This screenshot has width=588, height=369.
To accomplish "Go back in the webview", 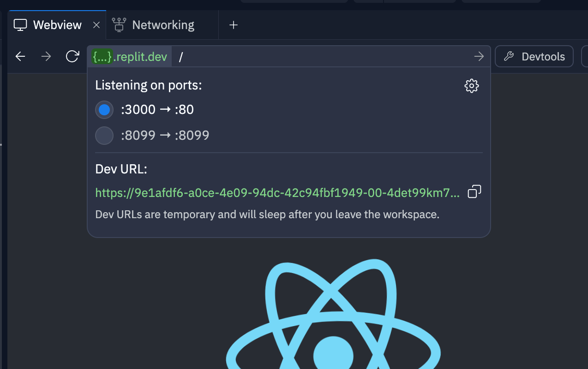I will (20, 56).
